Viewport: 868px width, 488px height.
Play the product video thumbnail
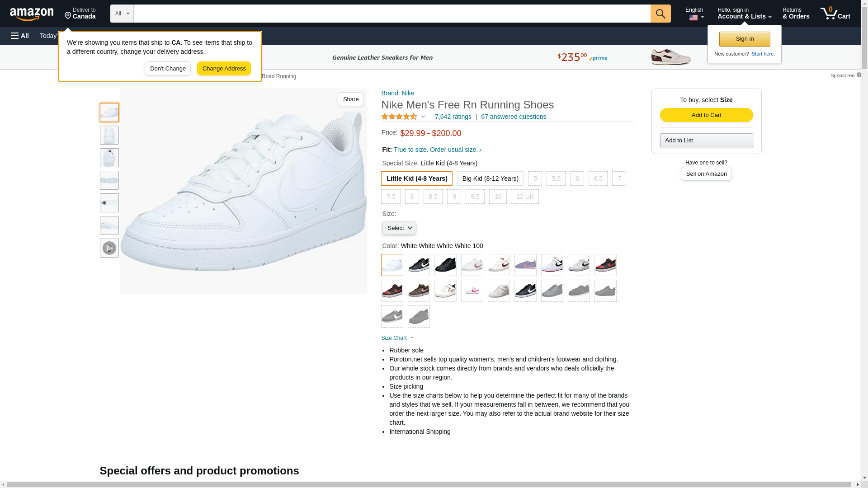[x=109, y=248]
